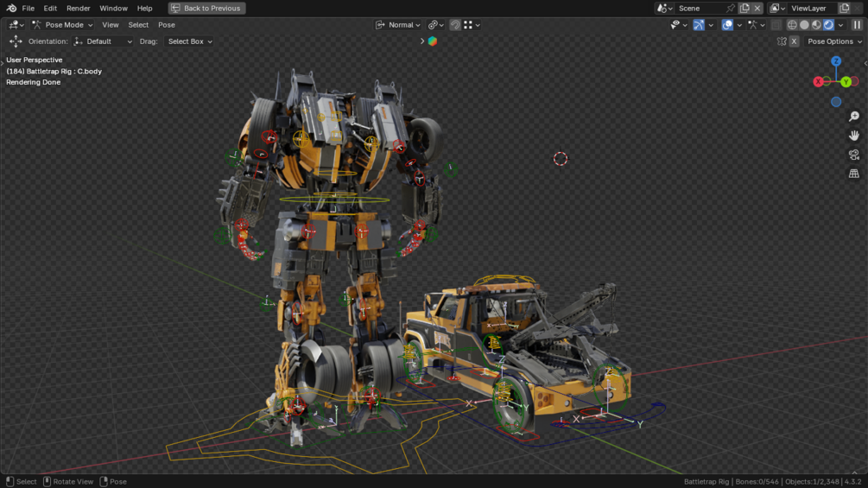Create a new scene via copy icon
The image size is (868, 488).
(x=744, y=9)
